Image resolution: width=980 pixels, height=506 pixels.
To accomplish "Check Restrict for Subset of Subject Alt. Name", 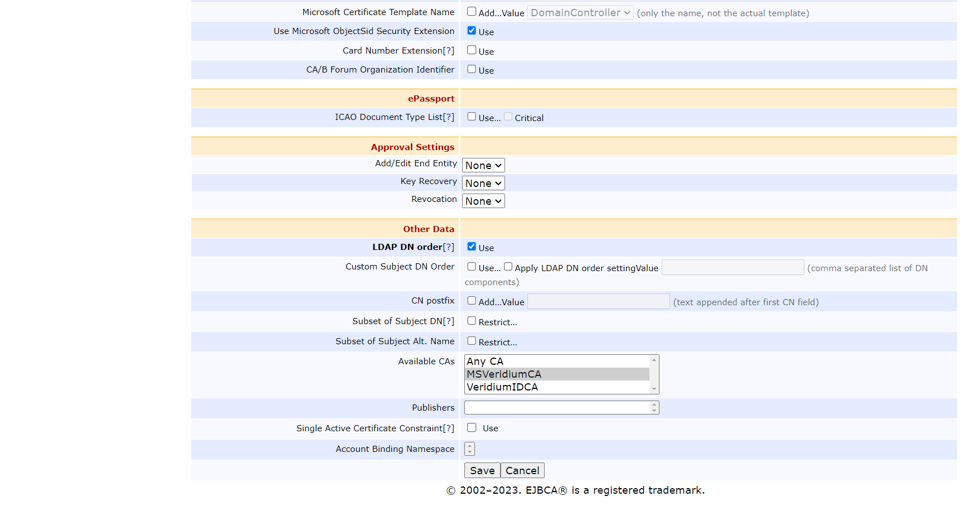I will click(x=472, y=341).
